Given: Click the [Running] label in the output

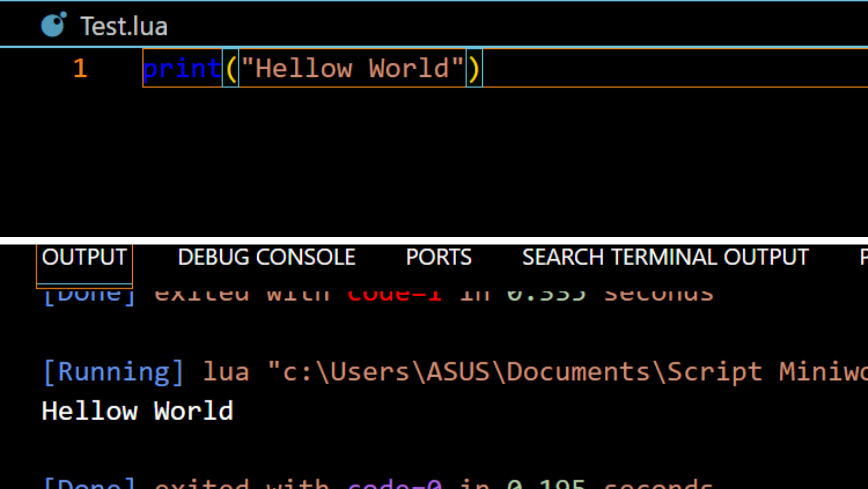Looking at the screenshot, I should pos(113,372).
